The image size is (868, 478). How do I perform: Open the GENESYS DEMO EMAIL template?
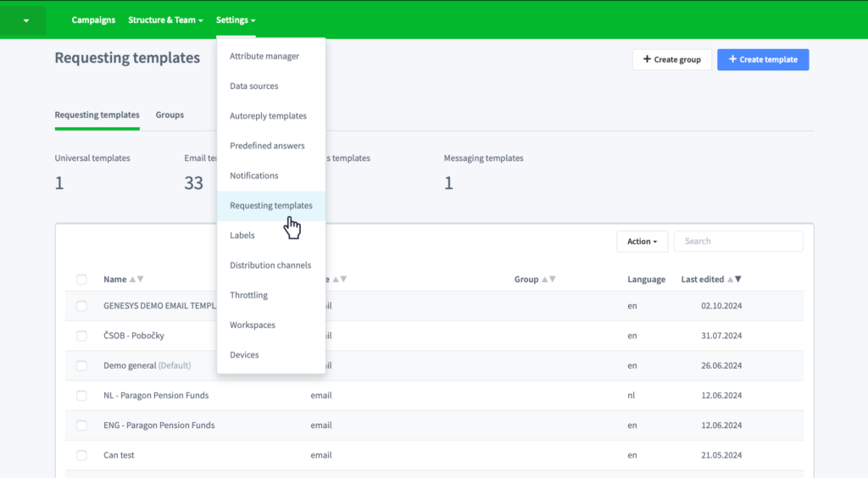[160, 306]
